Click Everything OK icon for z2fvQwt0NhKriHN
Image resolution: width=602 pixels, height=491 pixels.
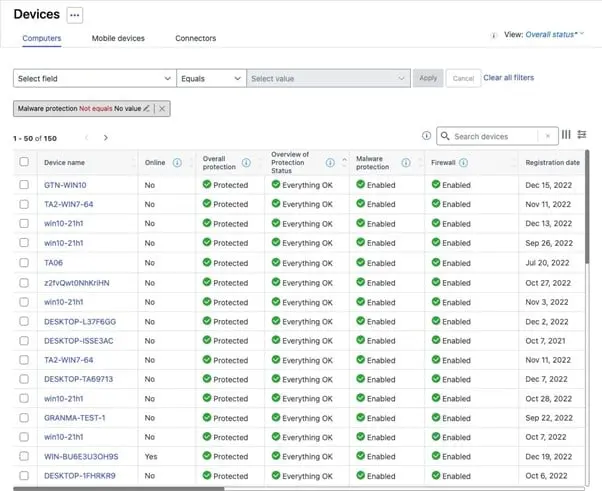[x=276, y=282]
